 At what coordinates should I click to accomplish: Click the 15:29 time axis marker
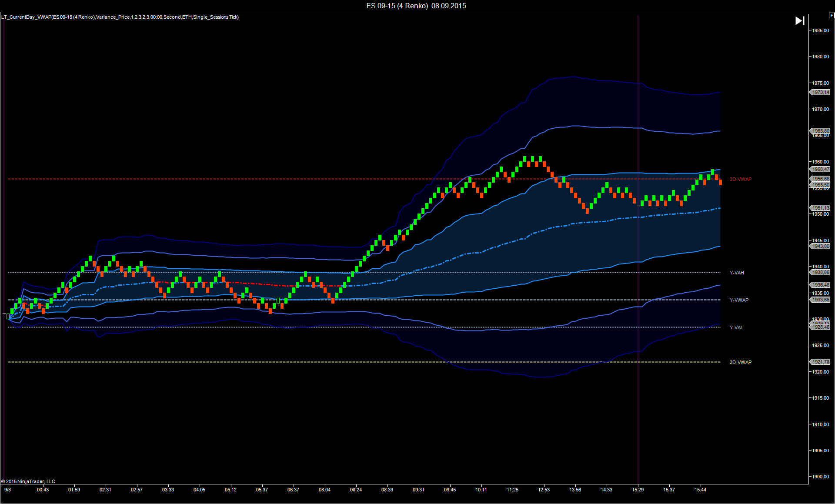pyautogui.click(x=638, y=490)
